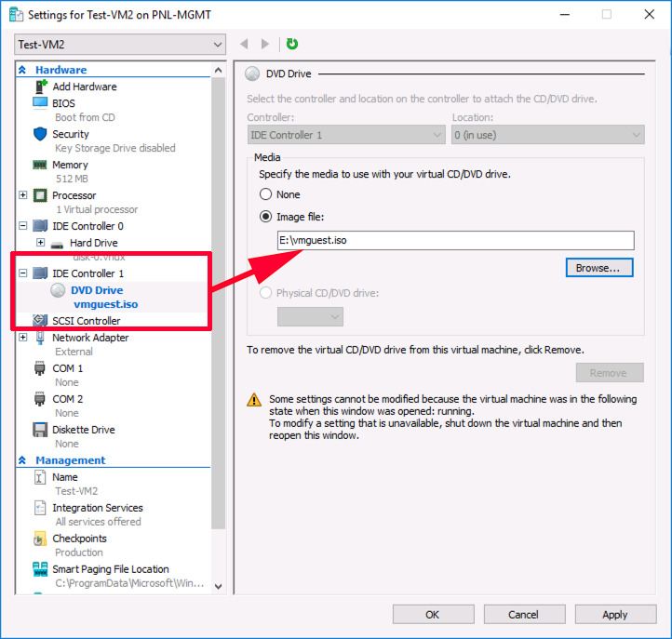Select Diskette Drive tree item
672x639 pixels.
(x=84, y=430)
